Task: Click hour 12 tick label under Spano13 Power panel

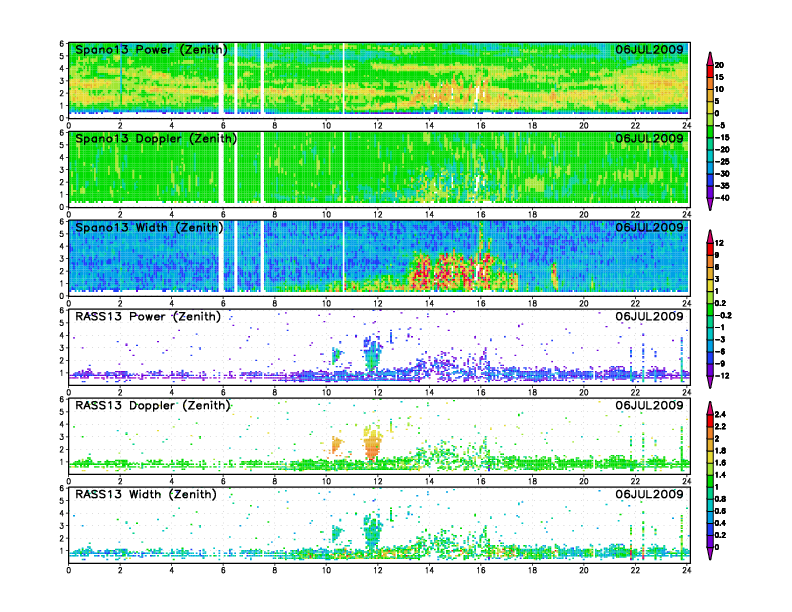Action: tap(378, 125)
